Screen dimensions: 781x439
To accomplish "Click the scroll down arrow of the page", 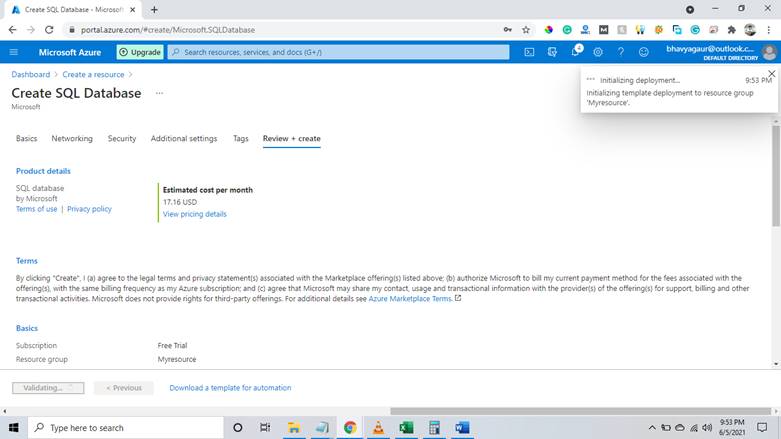I will tap(776, 364).
